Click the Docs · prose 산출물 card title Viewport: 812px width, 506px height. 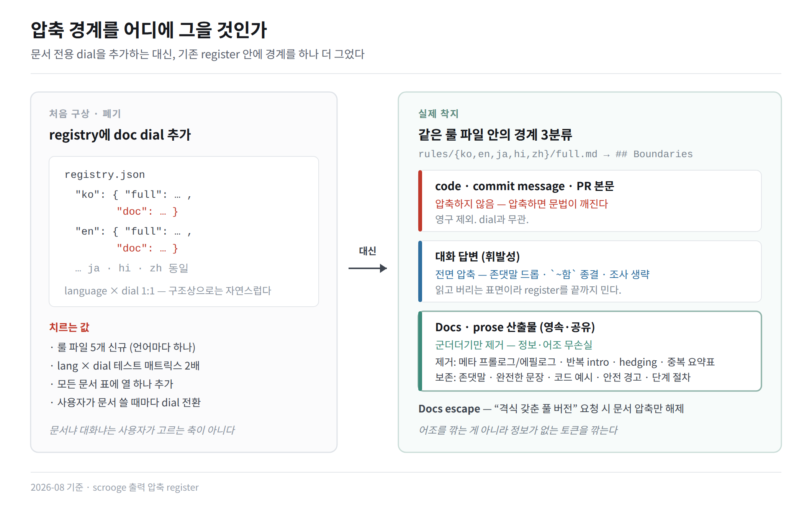point(515,327)
